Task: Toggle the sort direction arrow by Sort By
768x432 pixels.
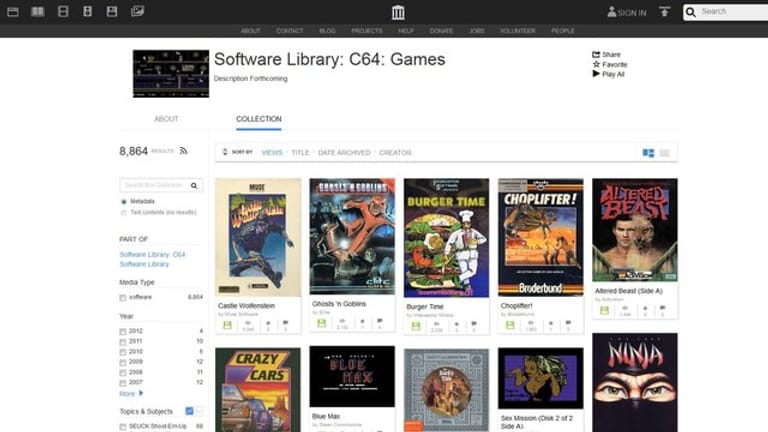Action: 225,152
